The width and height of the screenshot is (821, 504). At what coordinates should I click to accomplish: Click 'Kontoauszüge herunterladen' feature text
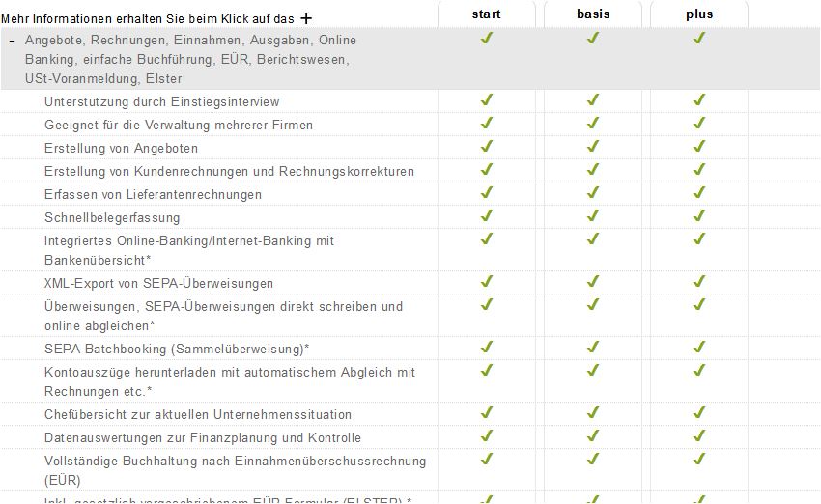point(229,372)
